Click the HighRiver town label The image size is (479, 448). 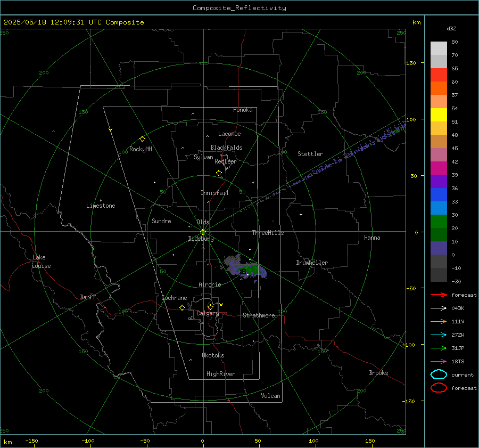[x=221, y=374]
